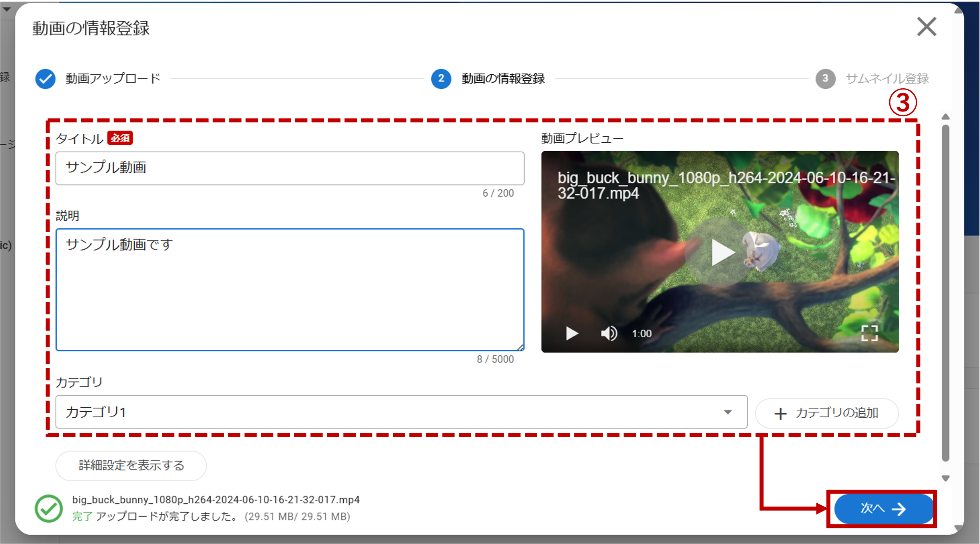Open the カテゴリ1 category dropdown
Viewport: 980px width, 544px height.
pos(400,412)
